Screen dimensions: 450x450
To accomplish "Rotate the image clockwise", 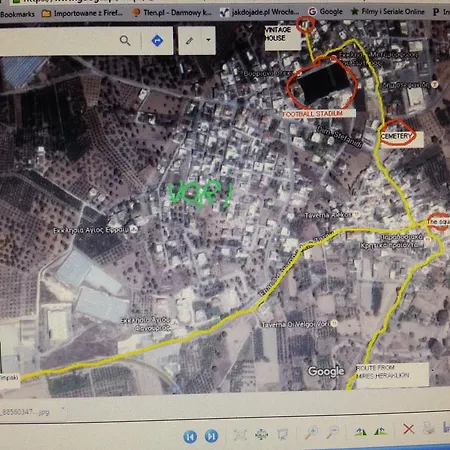I will (360, 432).
